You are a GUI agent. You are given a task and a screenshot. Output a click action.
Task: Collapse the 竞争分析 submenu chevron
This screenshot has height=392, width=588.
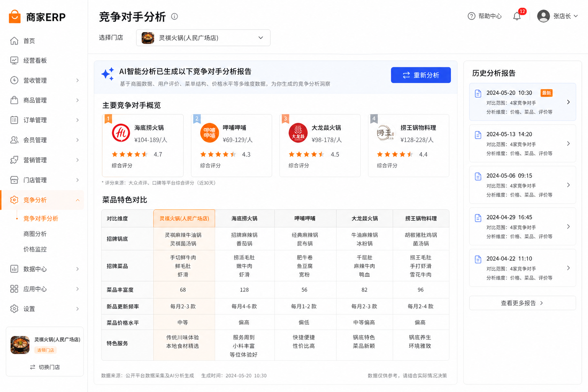tap(77, 200)
